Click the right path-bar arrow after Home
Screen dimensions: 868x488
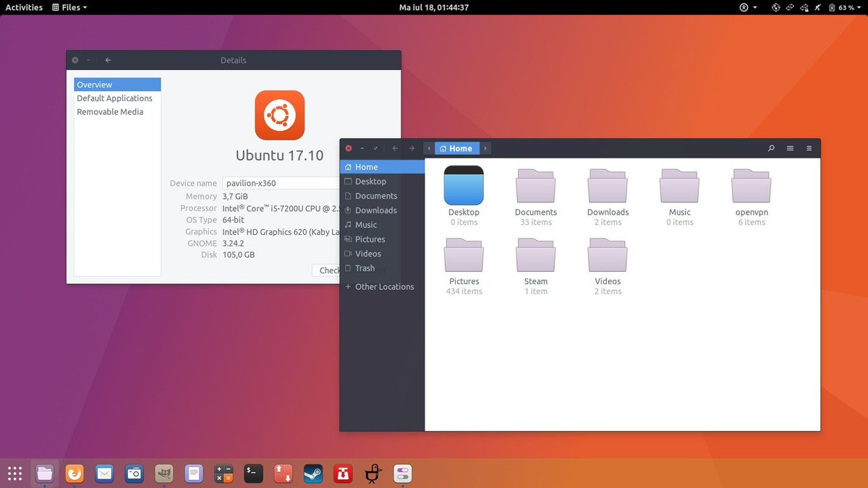486,148
